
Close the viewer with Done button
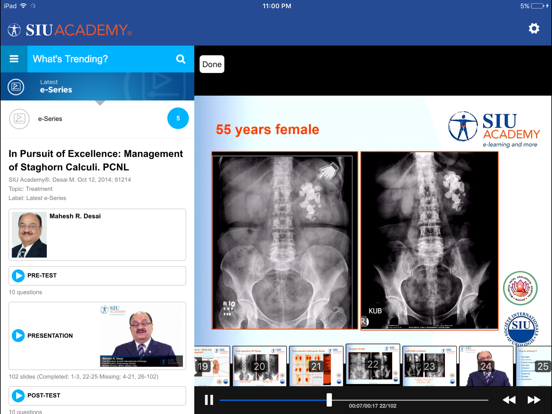[212, 64]
